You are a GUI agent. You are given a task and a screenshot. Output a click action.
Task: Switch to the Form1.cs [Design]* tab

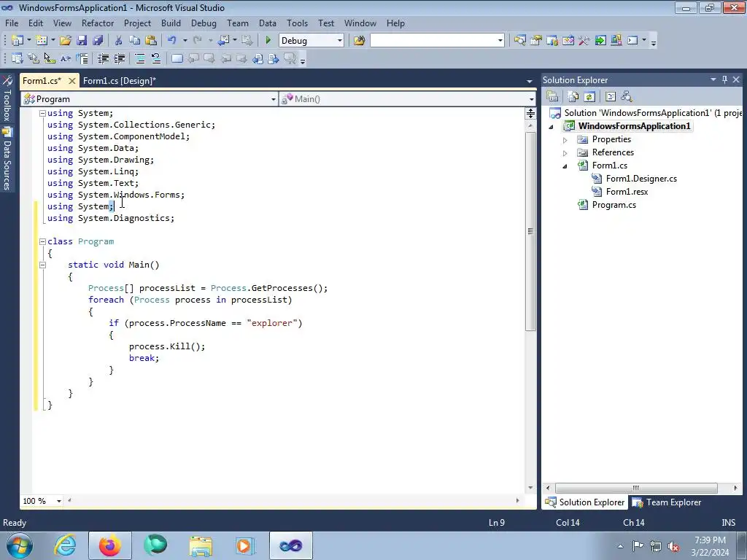[120, 80]
